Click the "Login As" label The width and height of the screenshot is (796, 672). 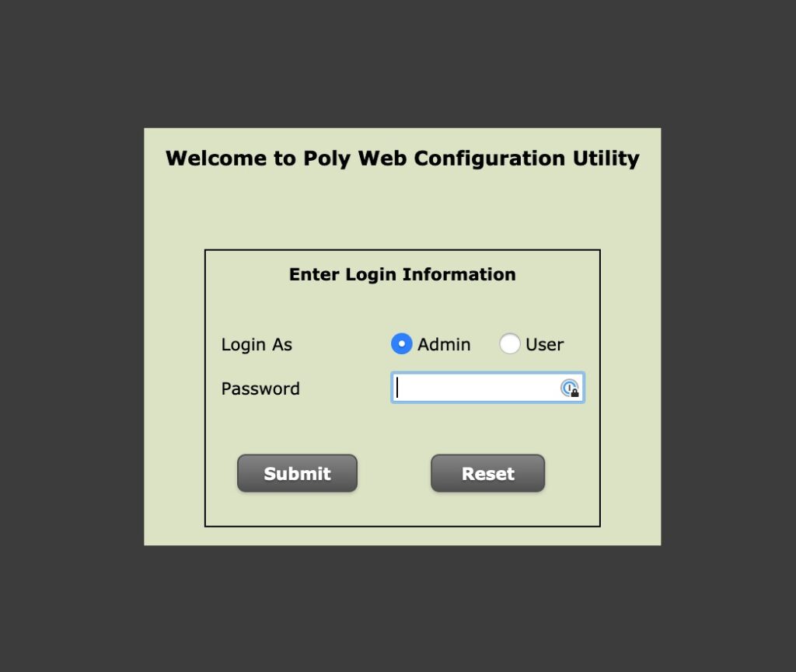click(x=257, y=345)
